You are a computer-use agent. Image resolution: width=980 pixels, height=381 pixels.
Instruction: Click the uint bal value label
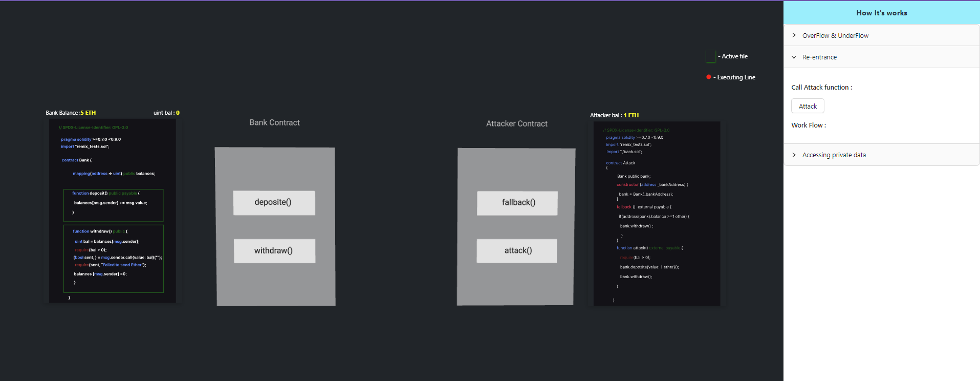166,113
